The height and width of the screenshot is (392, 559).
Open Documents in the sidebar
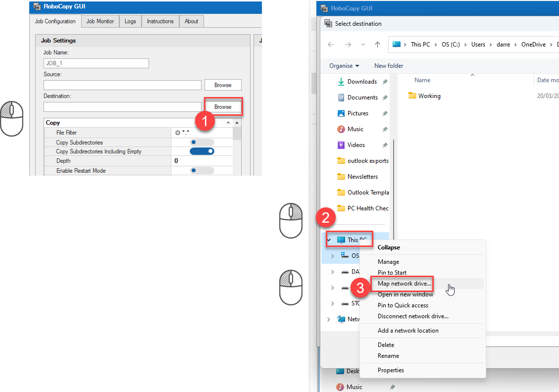click(x=362, y=98)
